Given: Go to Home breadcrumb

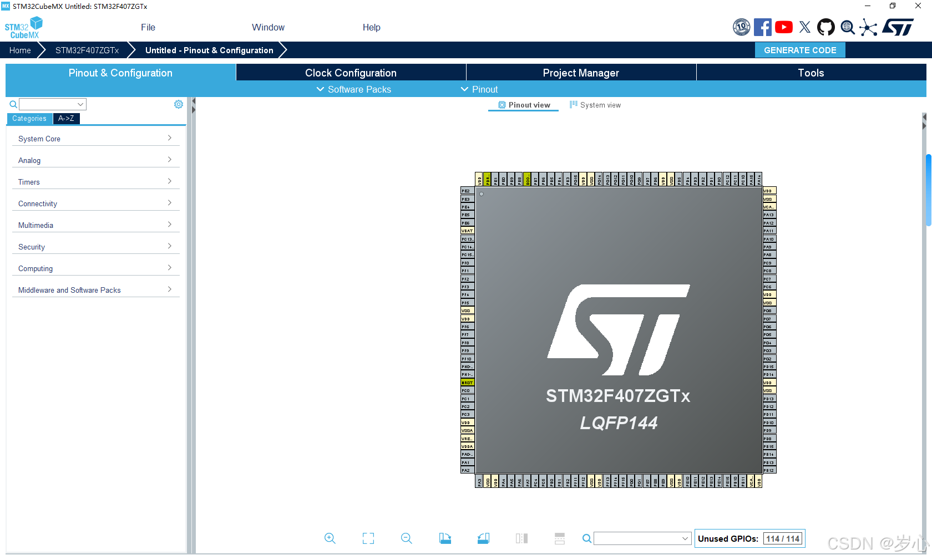Looking at the screenshot, I should (x=20, y=50).
